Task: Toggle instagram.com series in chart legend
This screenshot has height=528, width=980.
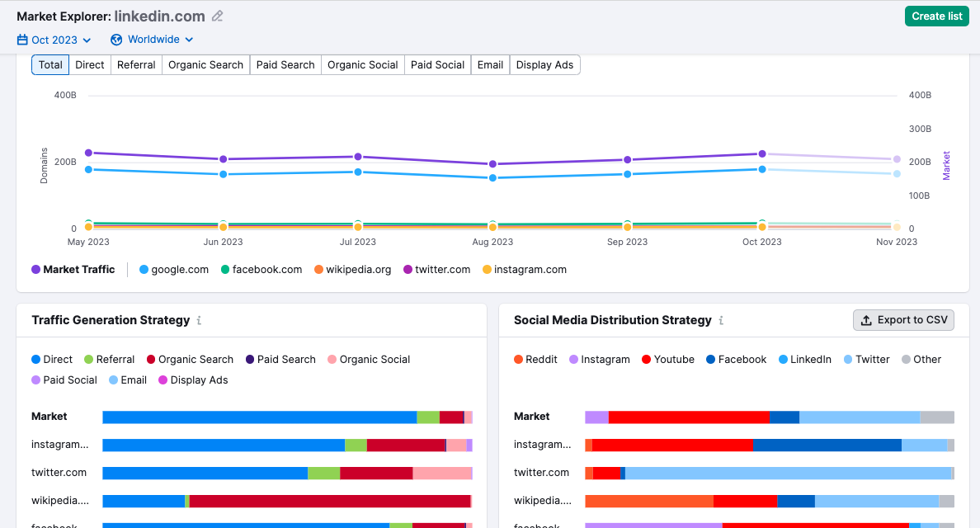Action: [x=525, y=269]
